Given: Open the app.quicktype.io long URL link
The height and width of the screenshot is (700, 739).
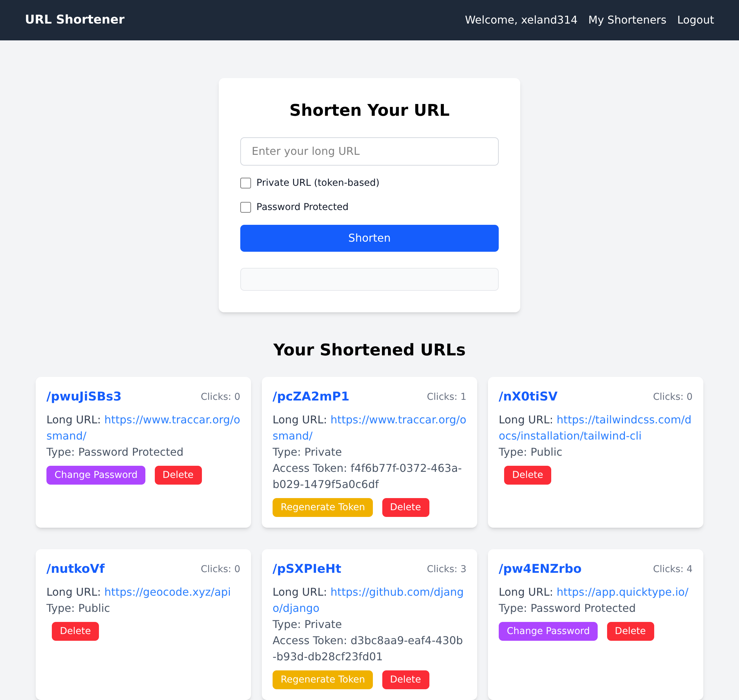Looking at the screenshot, I should tap(623, 592).
